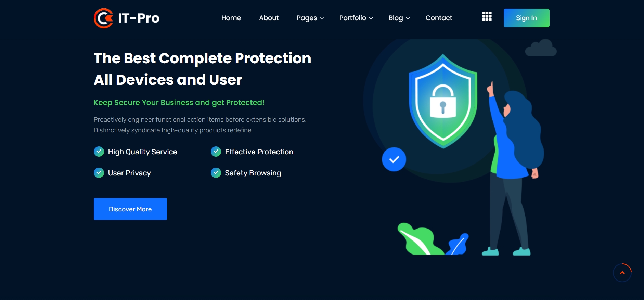Open the About page link
644x300 pixels.
click(x=269, y=18)
